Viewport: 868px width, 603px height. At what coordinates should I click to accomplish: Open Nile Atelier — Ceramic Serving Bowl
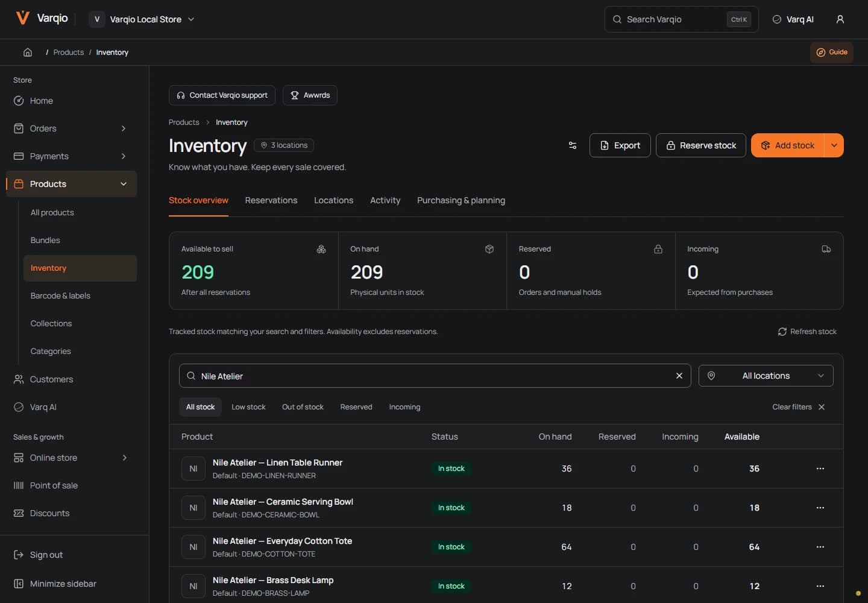[x=283, y=502]
